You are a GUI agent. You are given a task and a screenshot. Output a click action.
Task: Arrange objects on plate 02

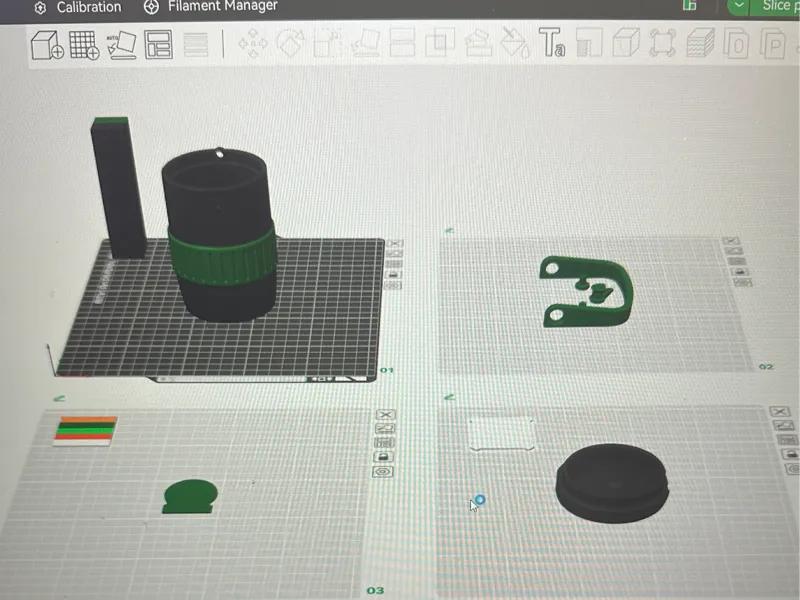pos(737,261)
